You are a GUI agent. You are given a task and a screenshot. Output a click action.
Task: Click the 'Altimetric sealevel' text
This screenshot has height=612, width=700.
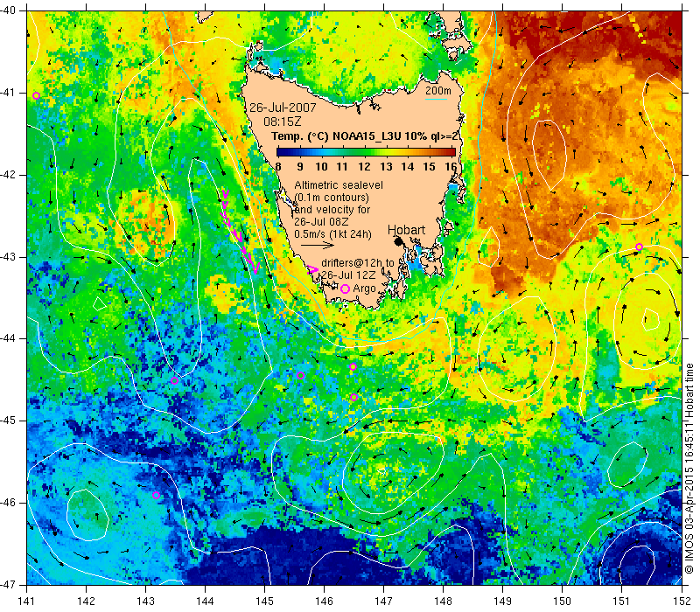(x=339, y=184)
